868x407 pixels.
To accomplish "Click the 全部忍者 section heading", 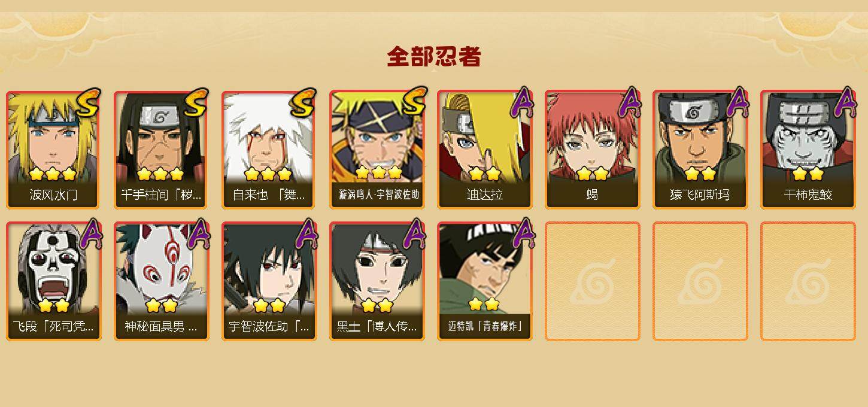I will click(434, 57).
